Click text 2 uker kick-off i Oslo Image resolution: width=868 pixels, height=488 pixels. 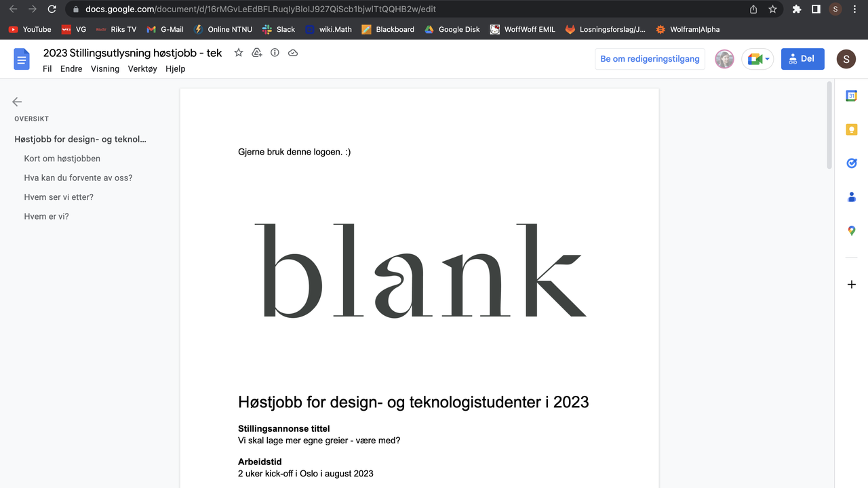pos(306,474)
